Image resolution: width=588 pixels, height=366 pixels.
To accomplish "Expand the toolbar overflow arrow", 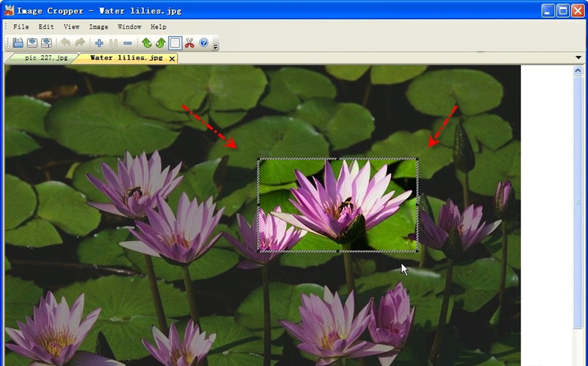I will click(x=215, y=47).
